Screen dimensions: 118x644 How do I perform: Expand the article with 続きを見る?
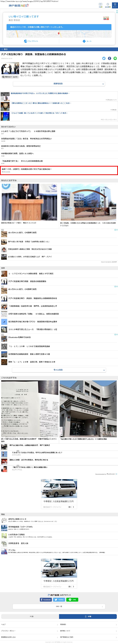tap(59, 84)
